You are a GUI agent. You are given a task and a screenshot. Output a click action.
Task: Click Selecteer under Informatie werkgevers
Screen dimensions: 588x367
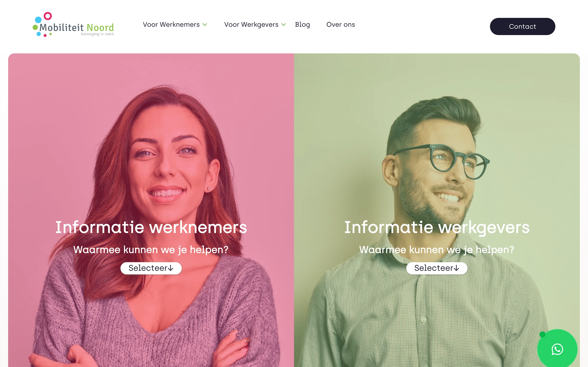[x=437, y=268]
